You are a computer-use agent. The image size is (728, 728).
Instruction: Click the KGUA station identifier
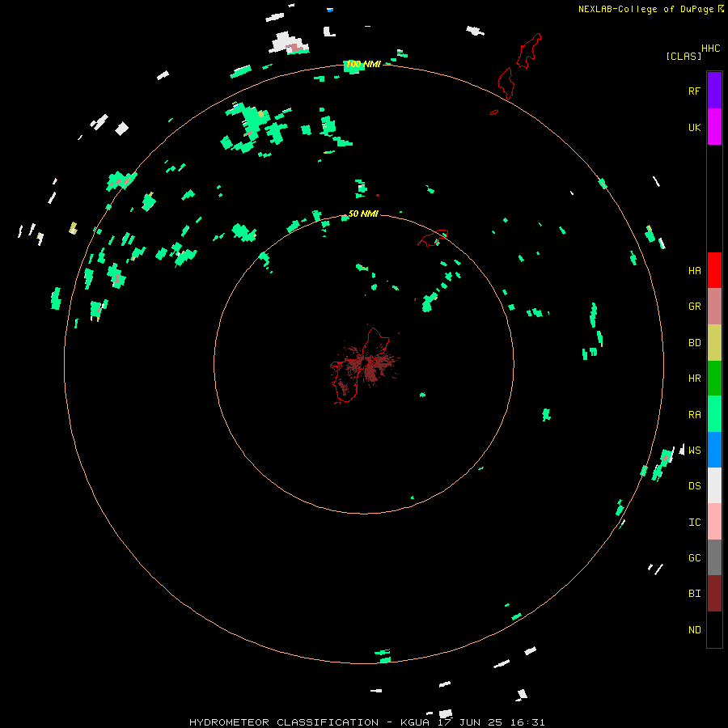pyautogui.click(x=413, y=722)
